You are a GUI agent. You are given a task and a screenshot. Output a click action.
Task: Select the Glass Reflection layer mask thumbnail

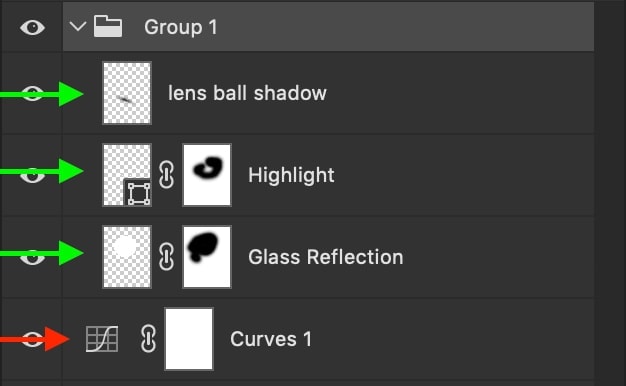point(207,257)
